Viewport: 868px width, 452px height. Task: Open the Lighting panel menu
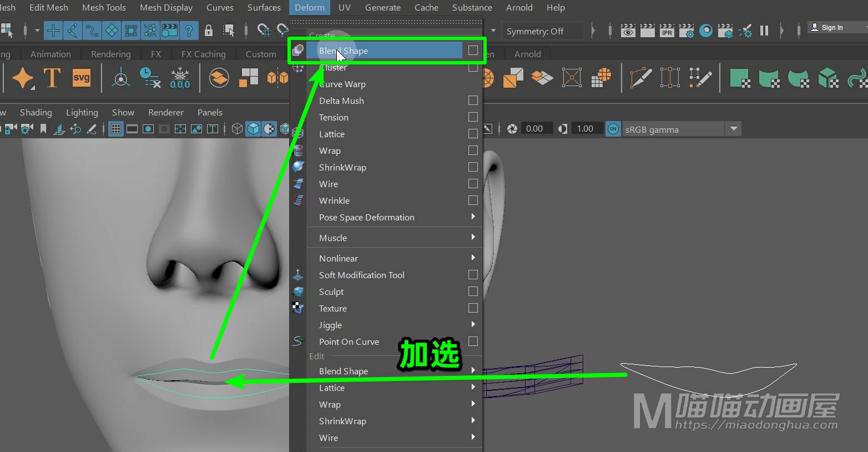click(82, 112)
